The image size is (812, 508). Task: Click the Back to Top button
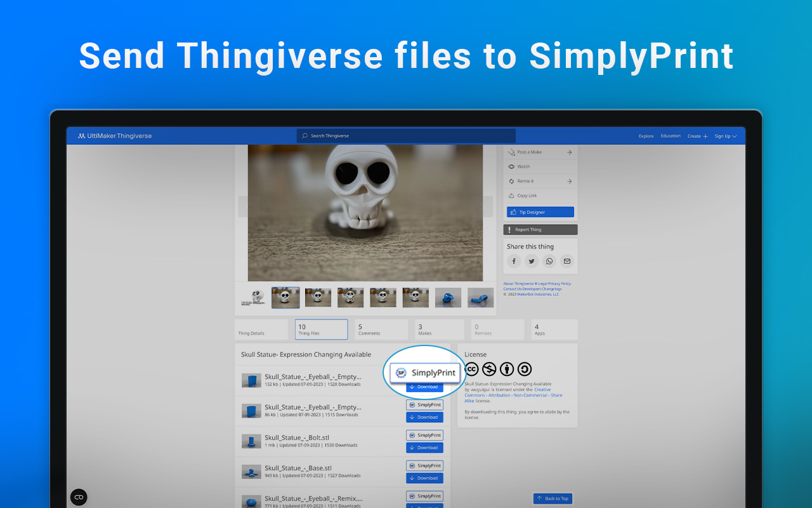(x=553, y=498)
